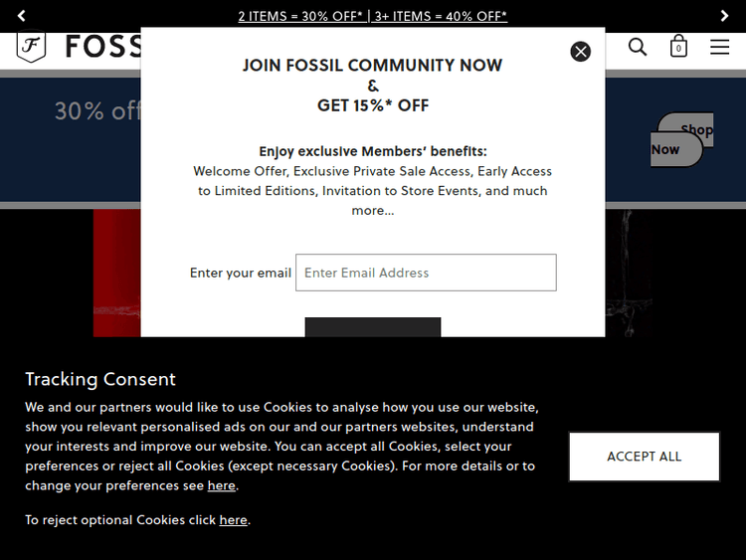
Task: Click the Shop Now button
Action: 681,139
